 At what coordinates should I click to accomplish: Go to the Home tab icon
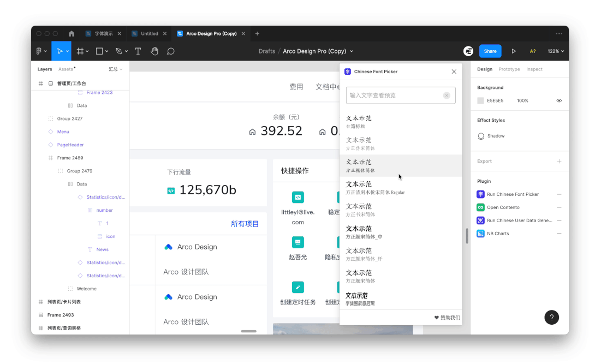72,33
